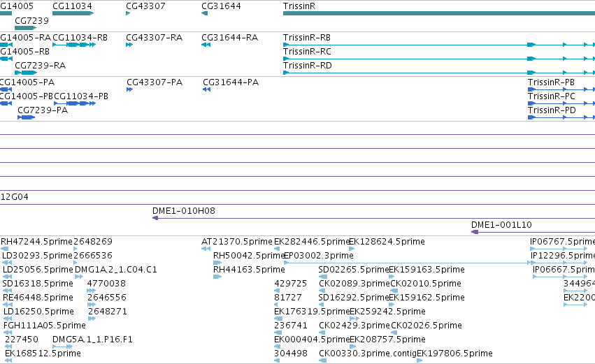Select the CG7239 gene label
595x364 pixels.
pos(32,21)
